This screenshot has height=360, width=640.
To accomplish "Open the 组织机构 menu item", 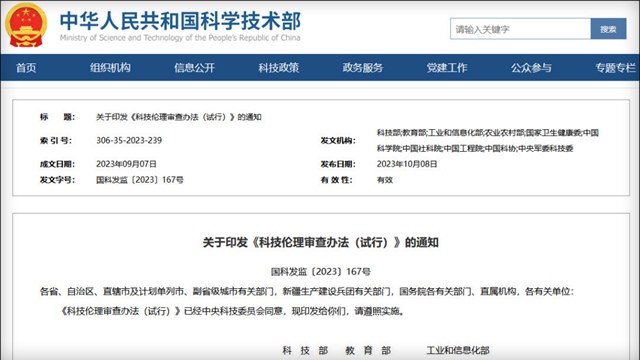I will [x=110, y=68].
